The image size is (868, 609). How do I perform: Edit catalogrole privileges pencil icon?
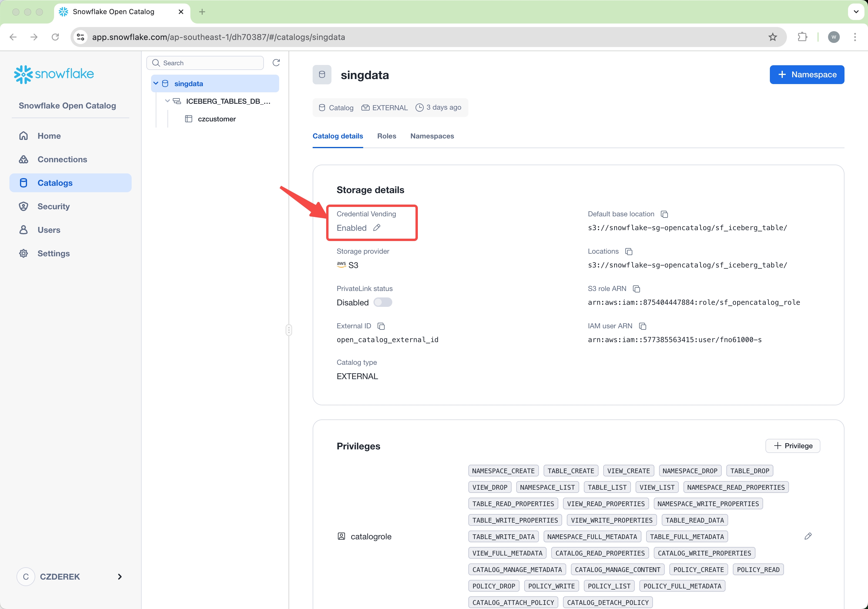coord(808,536)
